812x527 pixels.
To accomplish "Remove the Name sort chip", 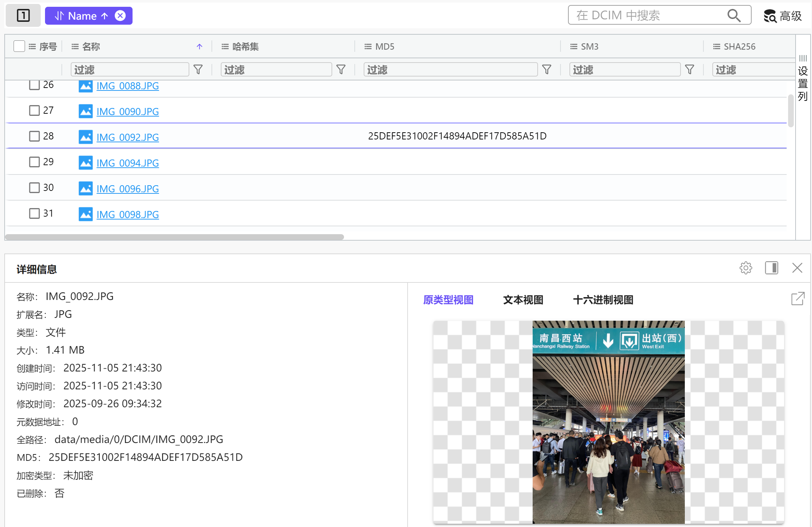I will 120,16.
